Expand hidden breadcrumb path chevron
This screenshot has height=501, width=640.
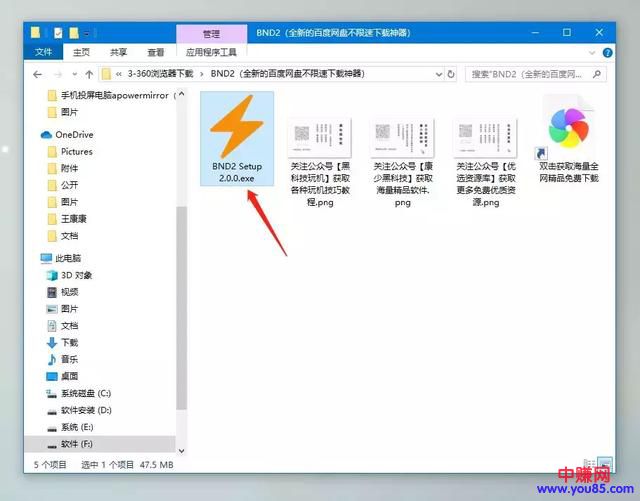[x=119, y=74]
